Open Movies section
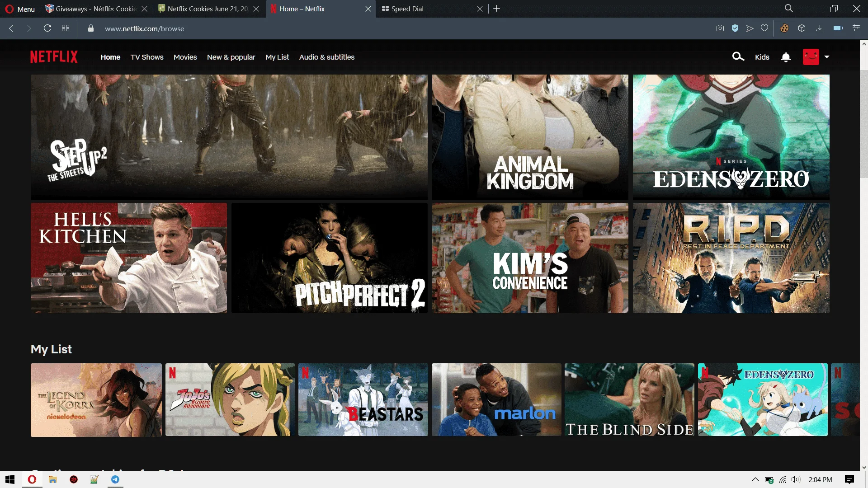The image size is (868, 488). pos(185,57)
